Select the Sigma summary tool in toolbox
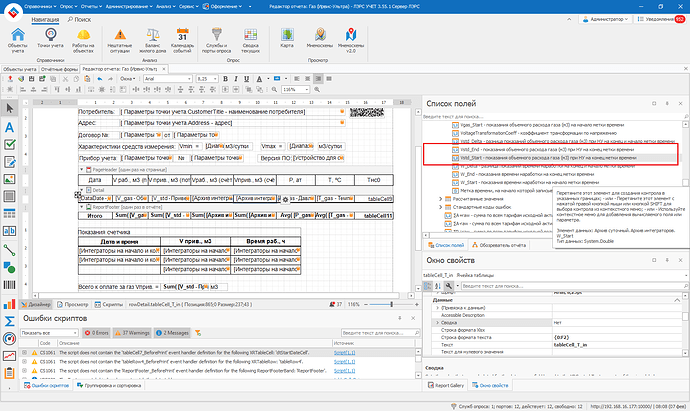This screenshot has height=411, width=690. pos(9,321)
